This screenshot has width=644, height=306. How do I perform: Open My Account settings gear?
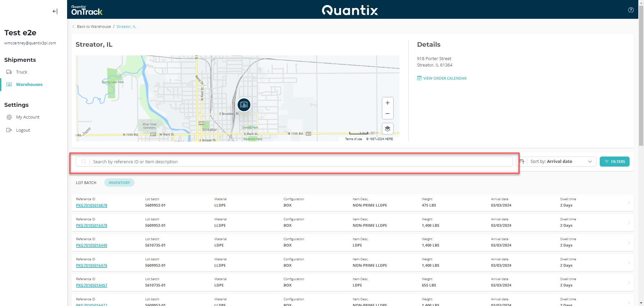click(9, 117)
